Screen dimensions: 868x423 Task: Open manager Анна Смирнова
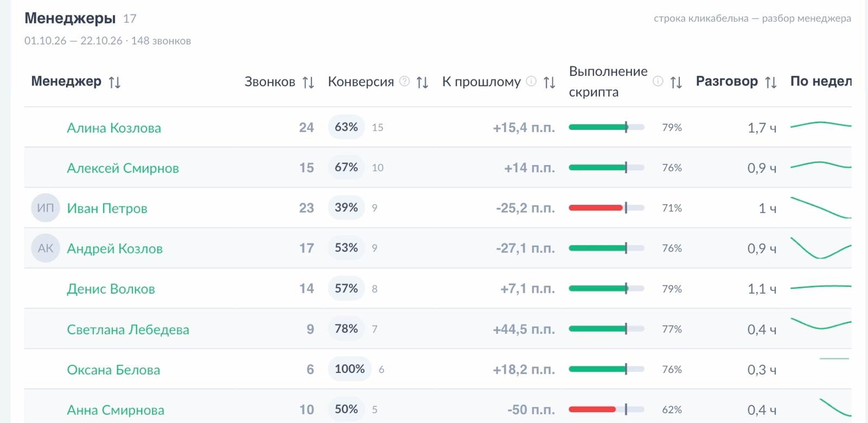[116, 410]
